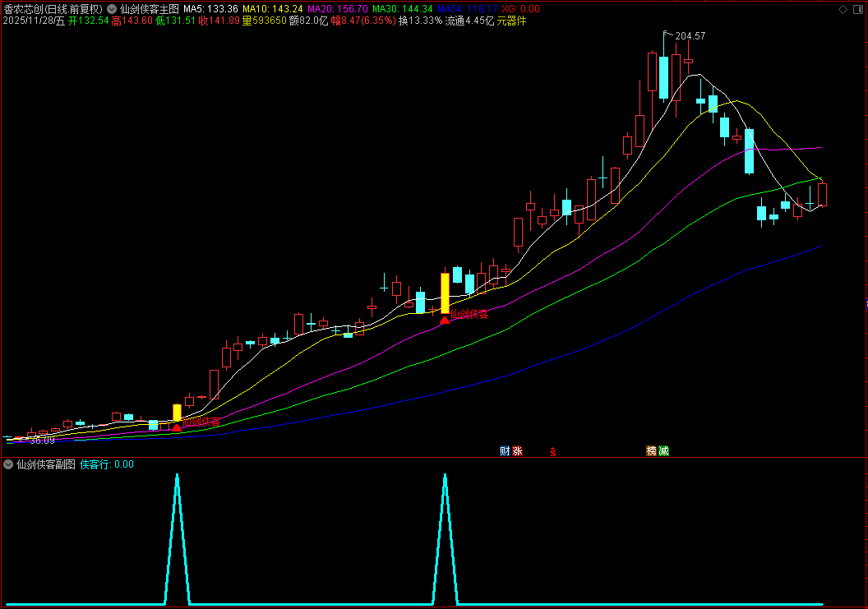Click the first 仙剑侠客 signal label
The height and width of the screenshot is (609, 868).
coord(201,422)
